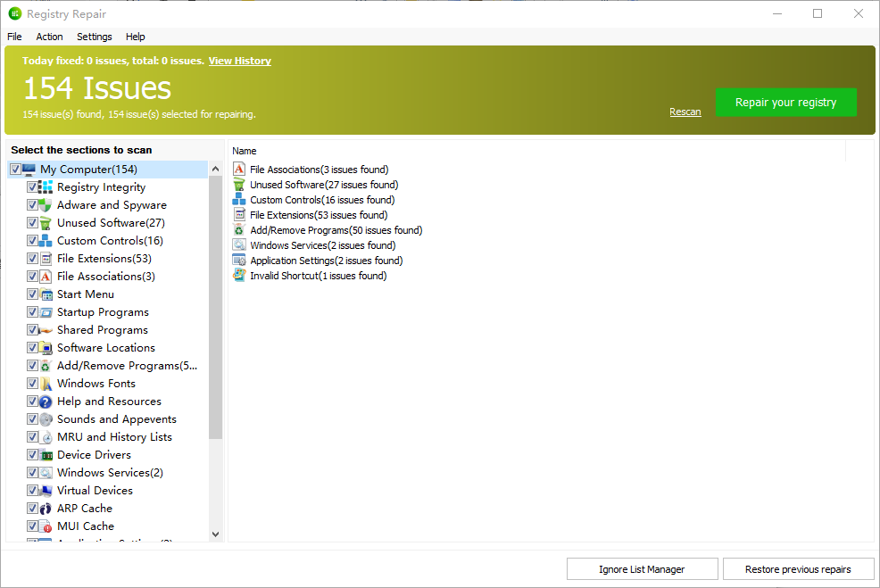The image size is (880, 588).
Task: Disable the Device Drivers checkbox
Action: click(32, 455)
